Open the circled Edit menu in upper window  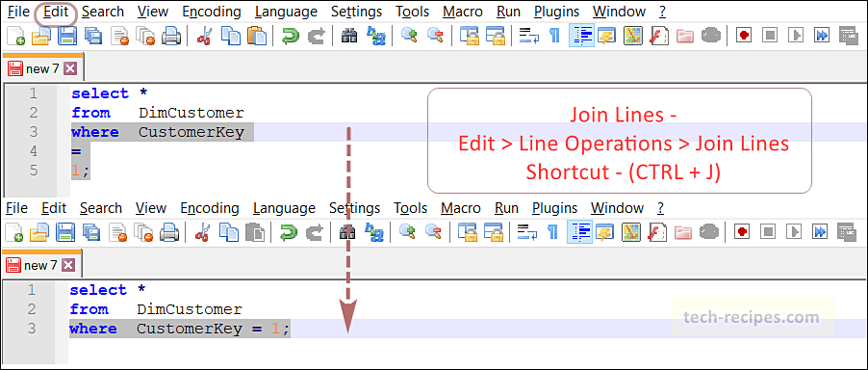[56, 12]
